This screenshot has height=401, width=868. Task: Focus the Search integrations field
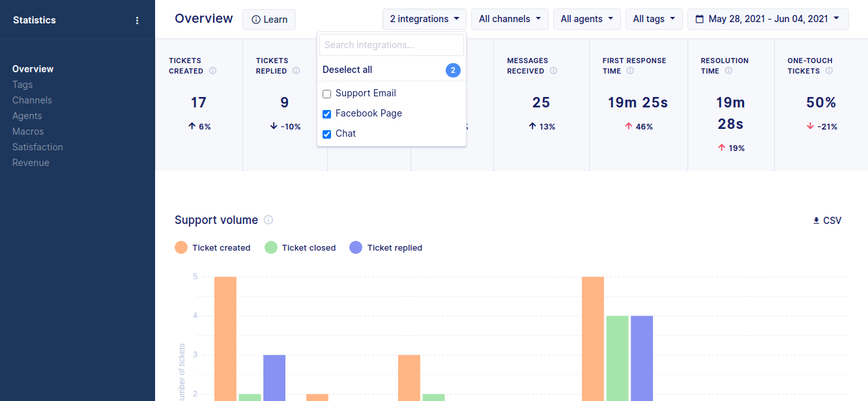point(392,45)
